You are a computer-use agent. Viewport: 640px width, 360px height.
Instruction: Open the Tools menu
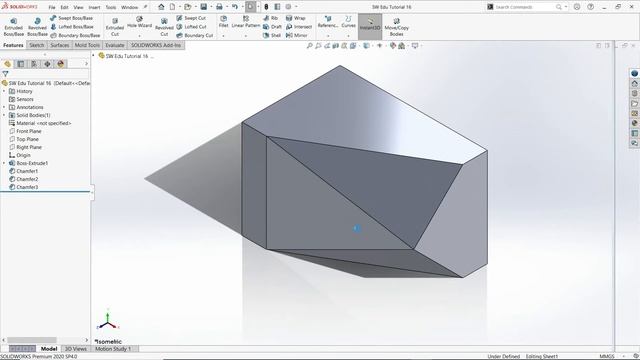(x=111, y=7)
